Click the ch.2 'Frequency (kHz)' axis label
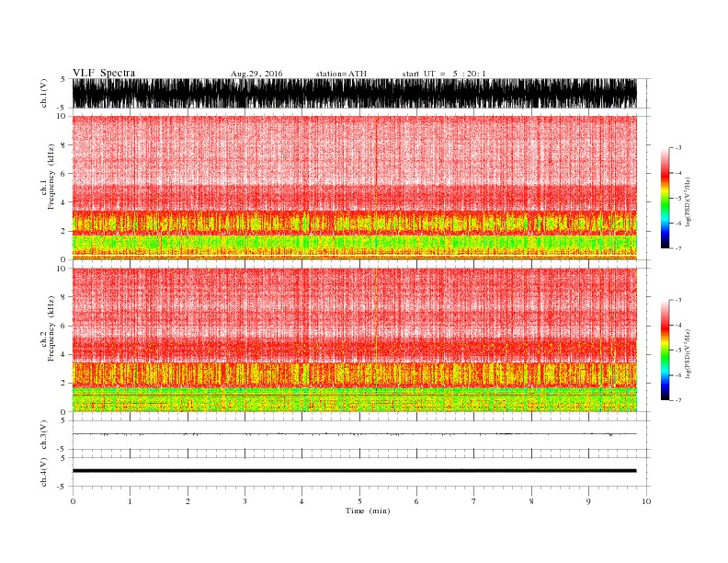728x563 pixels. 51,328
